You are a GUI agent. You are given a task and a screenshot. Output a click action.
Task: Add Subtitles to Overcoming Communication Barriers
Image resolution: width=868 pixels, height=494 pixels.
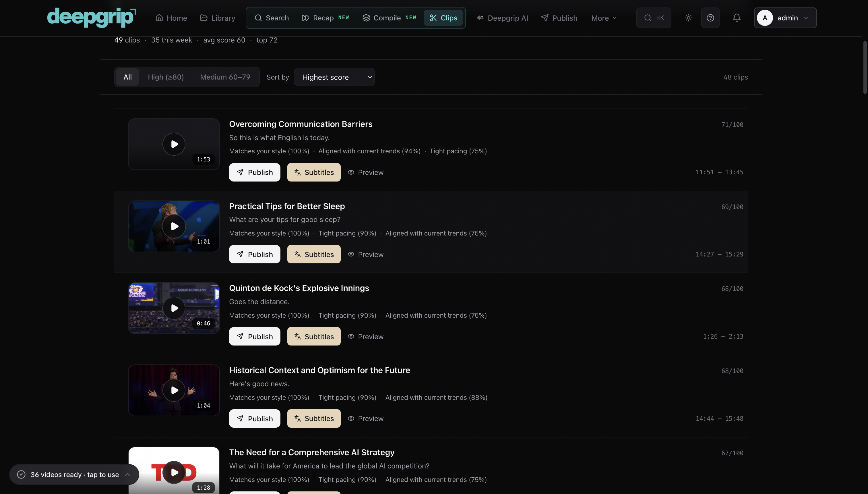pyautogui.click(x=314, y=172)
